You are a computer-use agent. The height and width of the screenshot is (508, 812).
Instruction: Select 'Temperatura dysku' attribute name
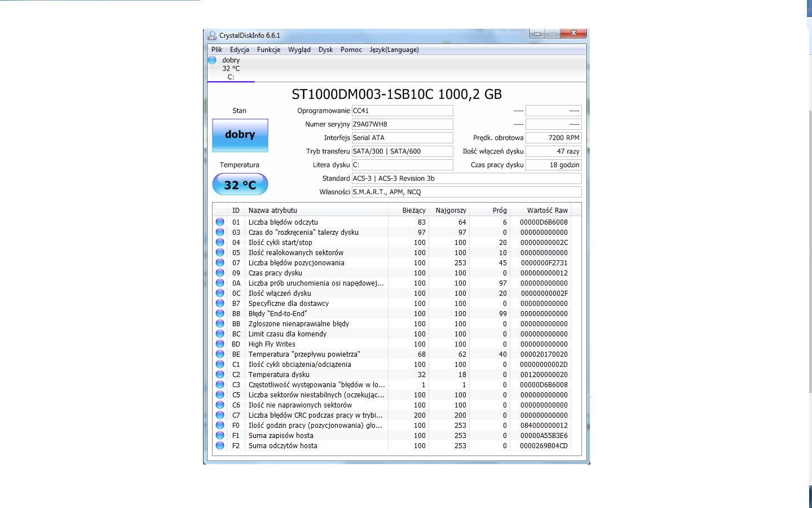click(279, 374)
